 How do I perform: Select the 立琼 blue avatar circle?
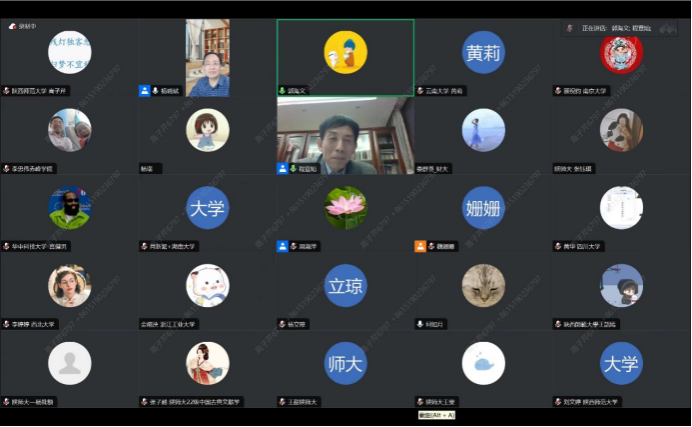point(345,285)
